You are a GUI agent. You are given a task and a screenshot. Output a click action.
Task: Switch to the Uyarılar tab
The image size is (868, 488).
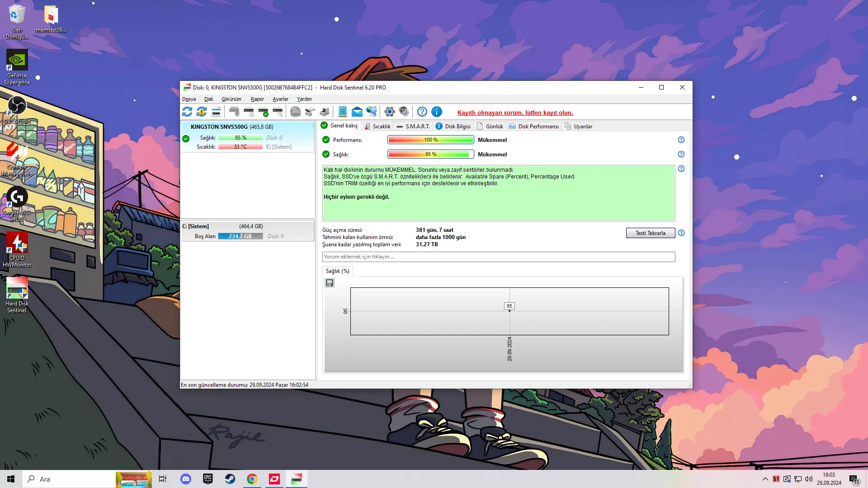click(x=578, y=127)
